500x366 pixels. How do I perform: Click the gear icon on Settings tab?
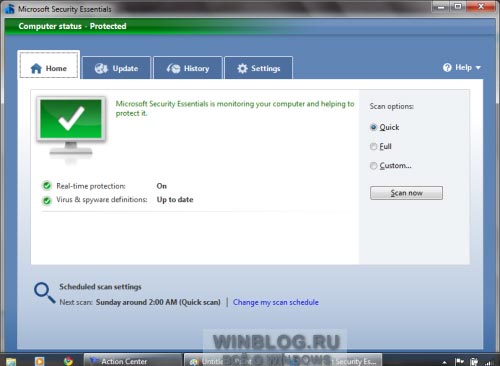[x=242, y=68]
